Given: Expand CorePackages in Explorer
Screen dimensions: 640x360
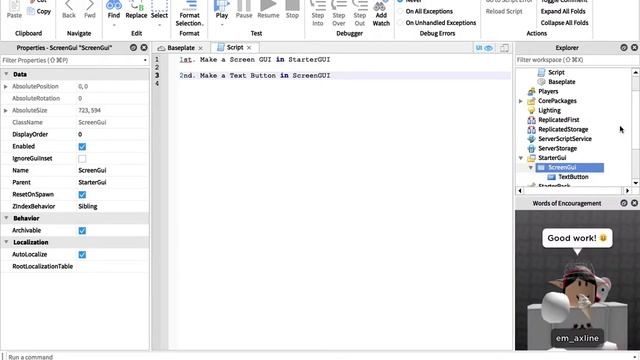Looking at the screenshot, I should 521,101.
